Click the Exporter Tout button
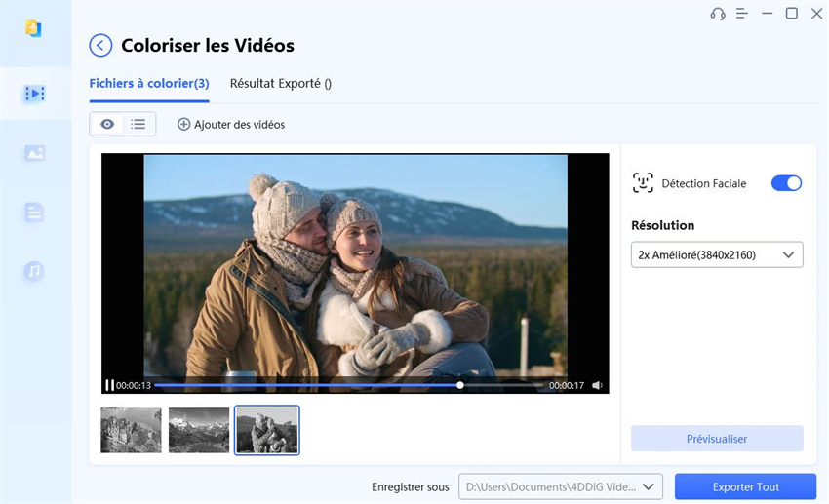The image size is (829, 504). (745, 486)
